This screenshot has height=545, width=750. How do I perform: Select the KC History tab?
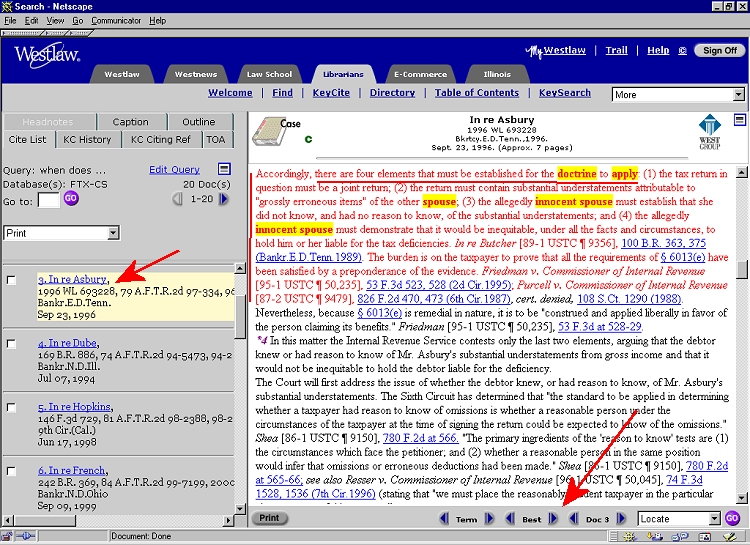(87, 139)
